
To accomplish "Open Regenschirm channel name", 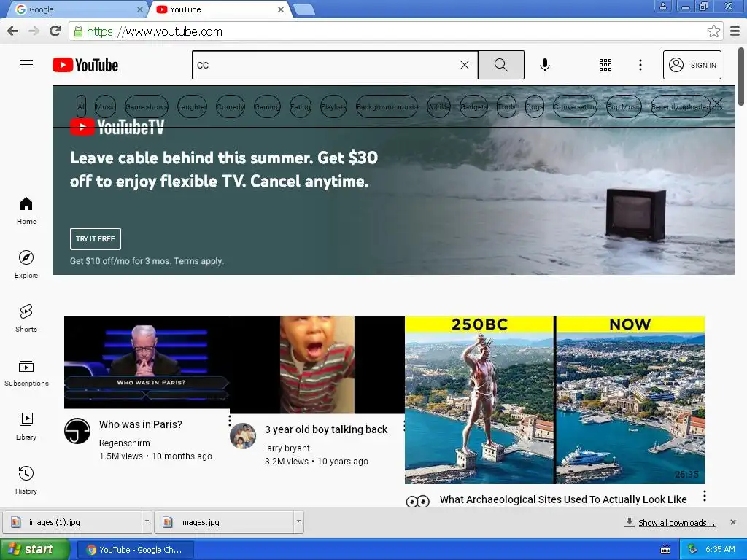I will tap(124, 443).
